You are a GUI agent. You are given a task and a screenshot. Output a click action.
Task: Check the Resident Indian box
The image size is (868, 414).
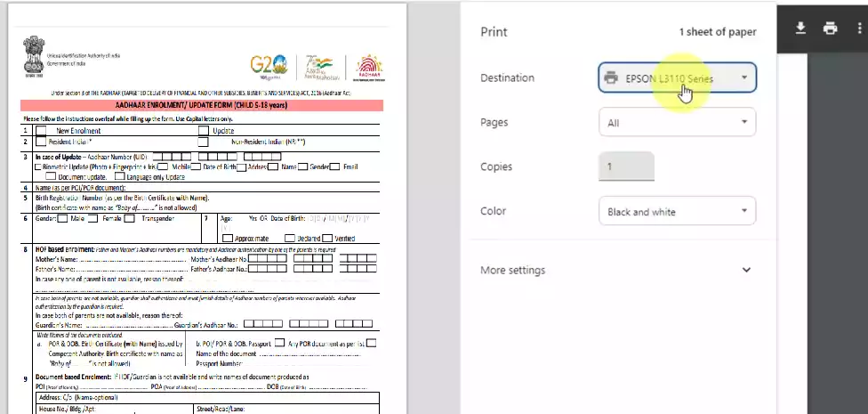pyautogui.click(x=41, y=142)
